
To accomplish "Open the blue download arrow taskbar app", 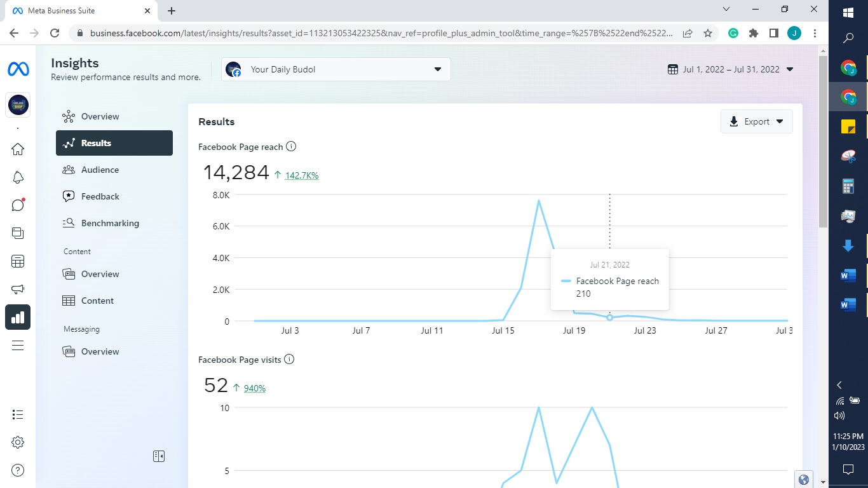I will [848, 246].
